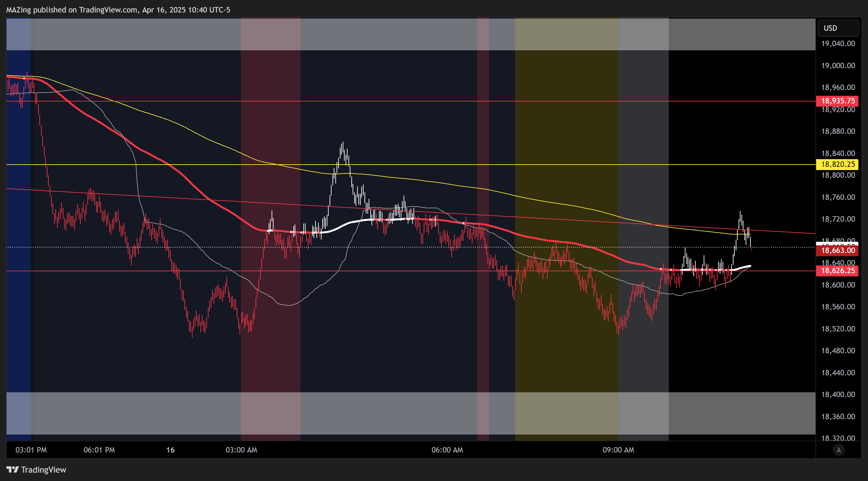Open the USD currency selector
This screenshot has height=481, width=868.
tap(838, 28)
